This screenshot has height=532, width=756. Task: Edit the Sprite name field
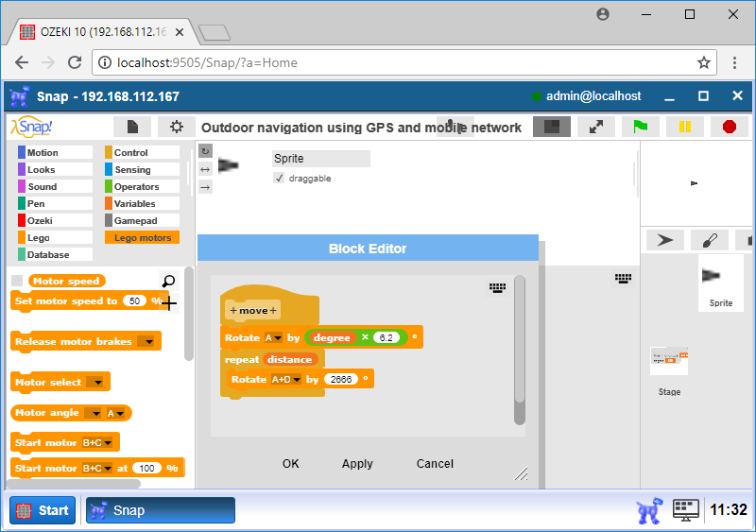click(x=321, y=158)
